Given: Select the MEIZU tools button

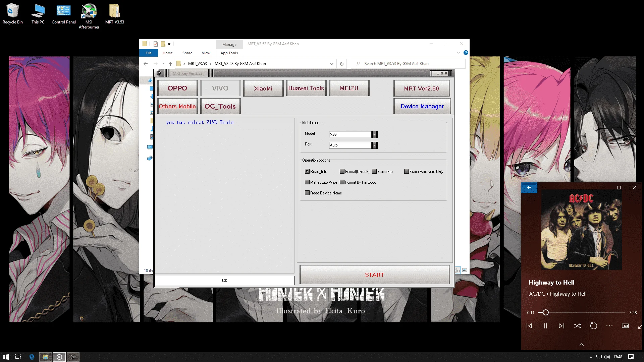Looking at the screenshot, I should point(349,88).
